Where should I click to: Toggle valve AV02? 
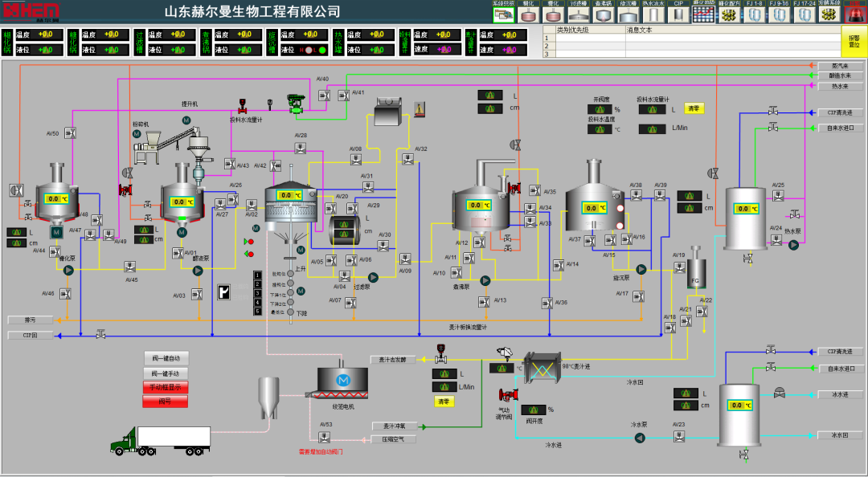(252, 205)
